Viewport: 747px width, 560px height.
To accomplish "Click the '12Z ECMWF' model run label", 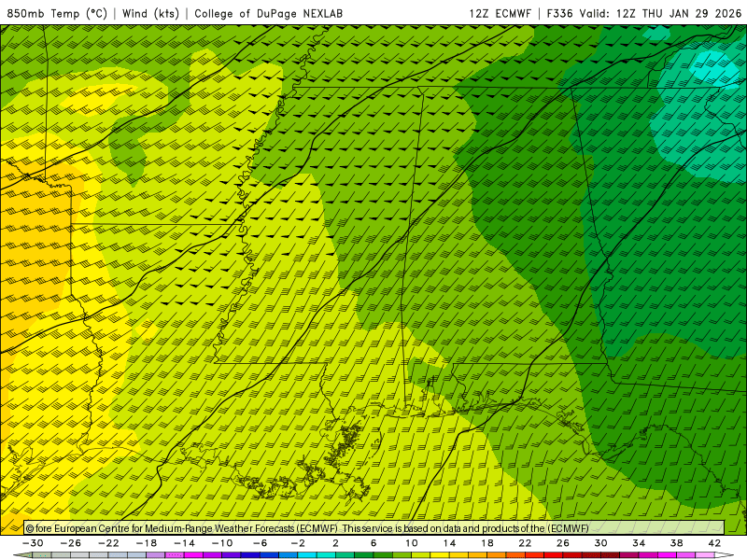I will pos(500,13).
